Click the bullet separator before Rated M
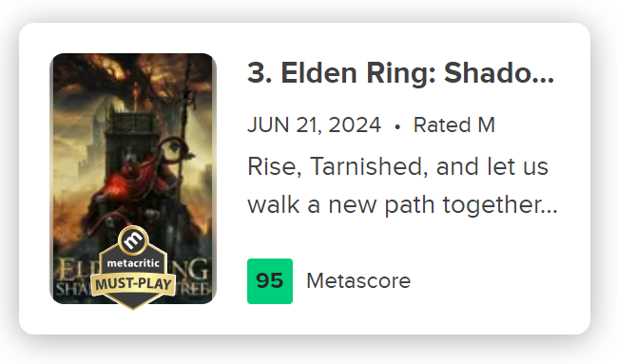 pyautogui.click(x=397, y=126)
